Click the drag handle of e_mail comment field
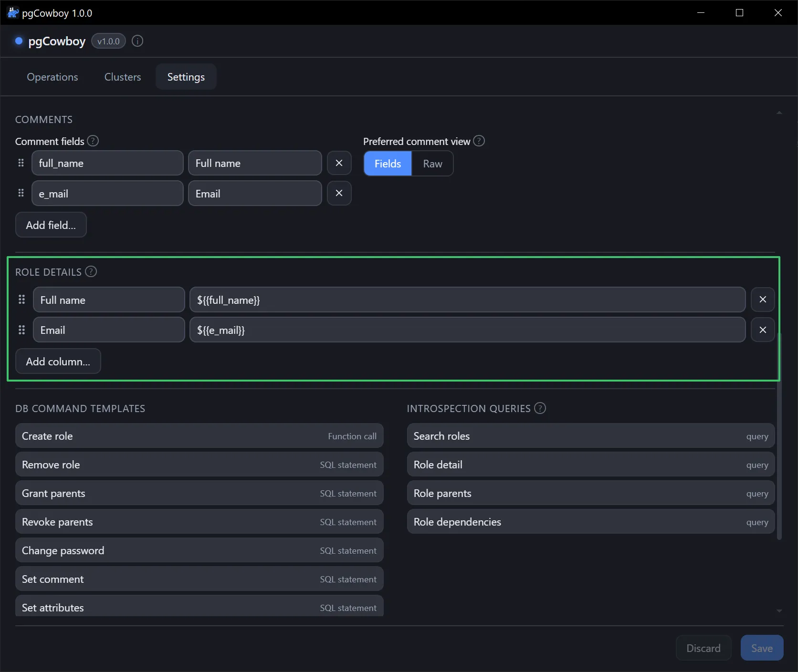Image resolution: width=798 pixels, height=672 pixels. point(21,193)
